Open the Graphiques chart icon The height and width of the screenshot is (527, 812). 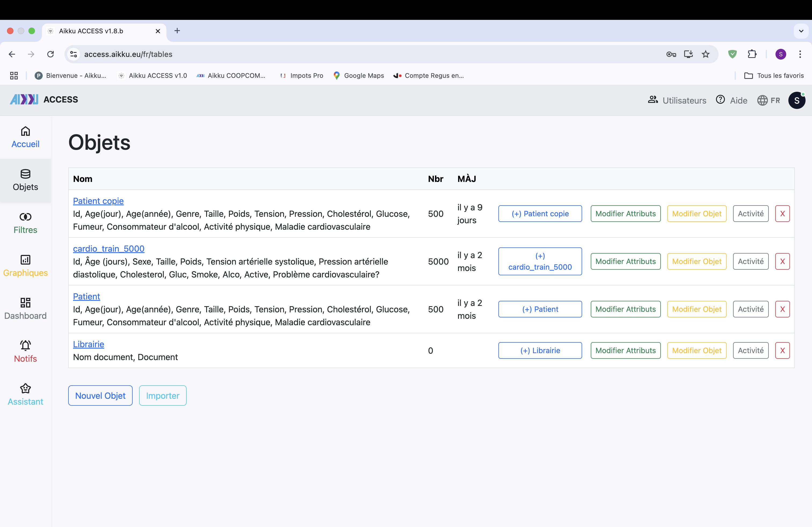coord(25,260)
